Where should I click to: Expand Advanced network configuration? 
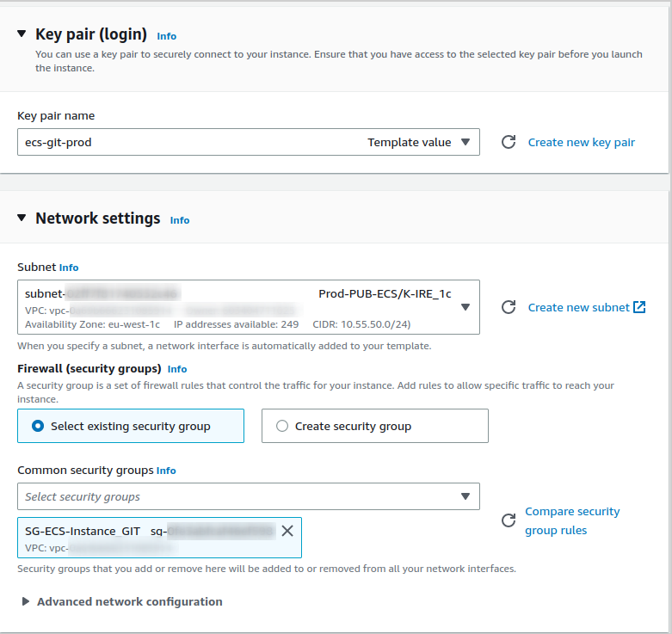coord(26,602)
